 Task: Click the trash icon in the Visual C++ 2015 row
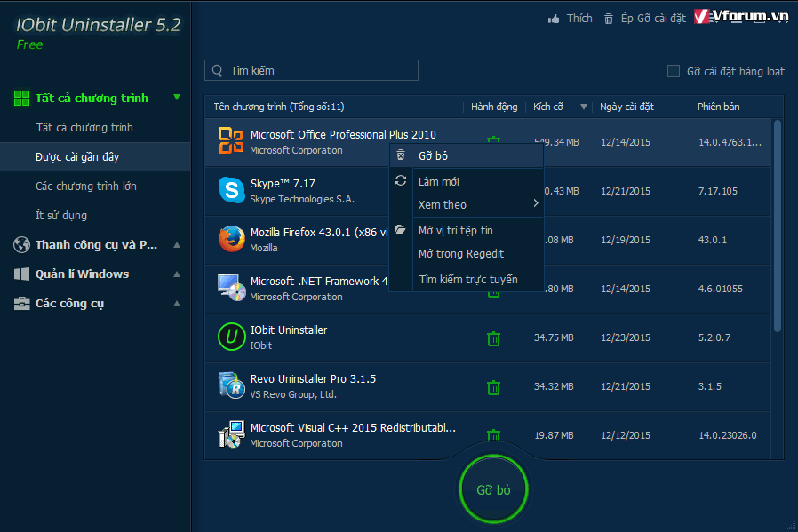[494, 435]
